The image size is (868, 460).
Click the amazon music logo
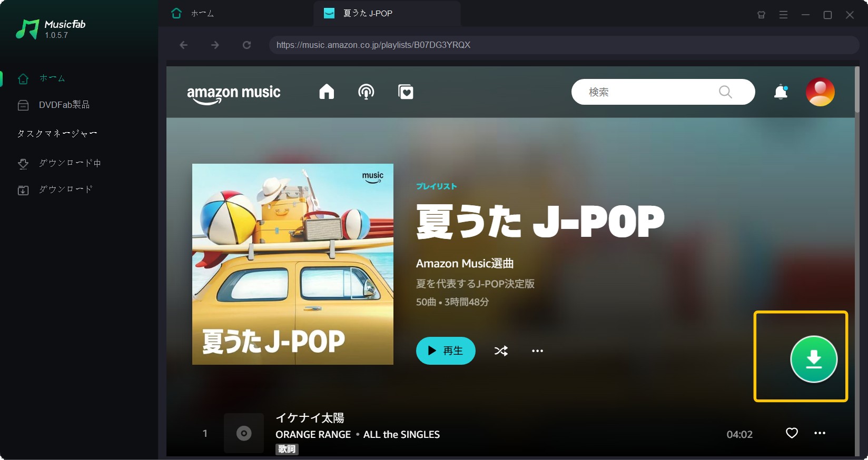[x=234, y=94]
